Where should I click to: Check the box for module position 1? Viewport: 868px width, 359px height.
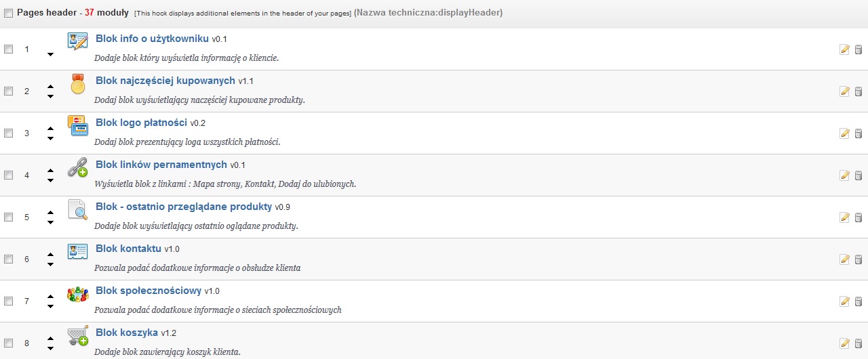pyautogui.click(x=8, y=49)
